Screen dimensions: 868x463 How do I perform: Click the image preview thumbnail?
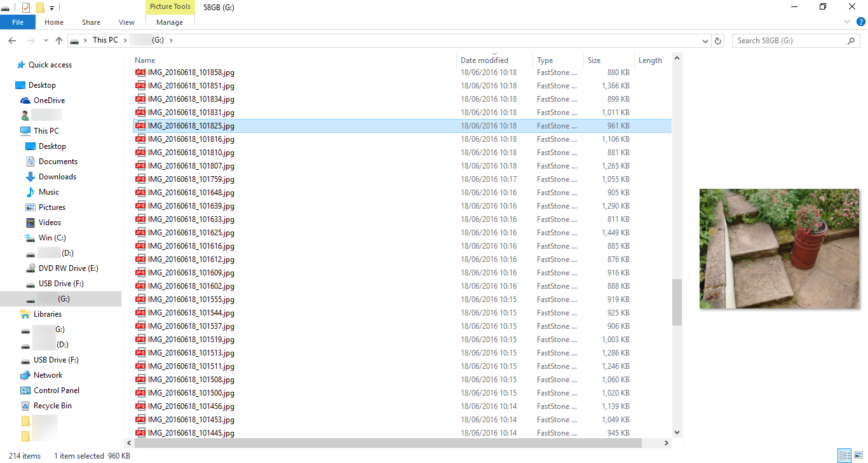click(x=779, y=249)
